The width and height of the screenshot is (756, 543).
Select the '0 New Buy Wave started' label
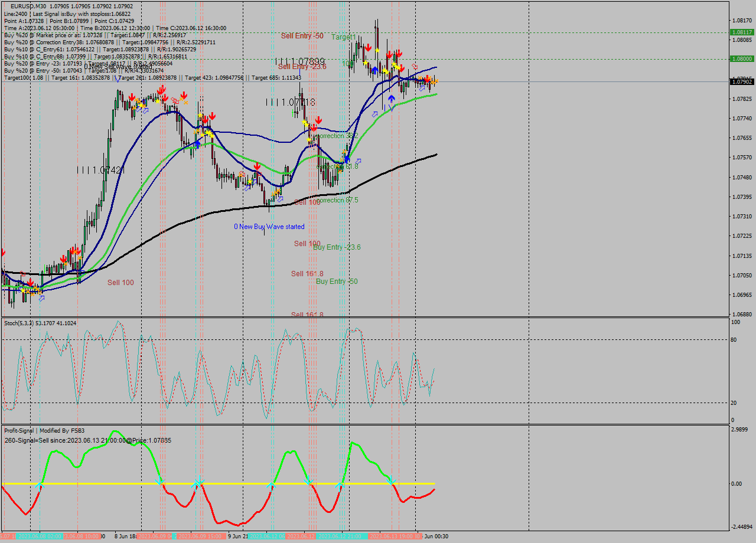[269, 227]
